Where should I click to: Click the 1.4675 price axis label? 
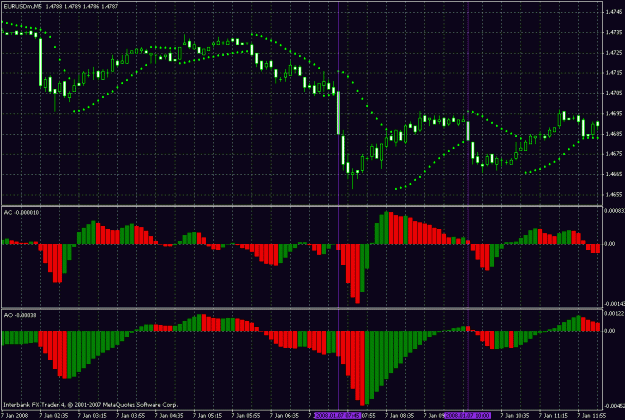pos(614,153)
